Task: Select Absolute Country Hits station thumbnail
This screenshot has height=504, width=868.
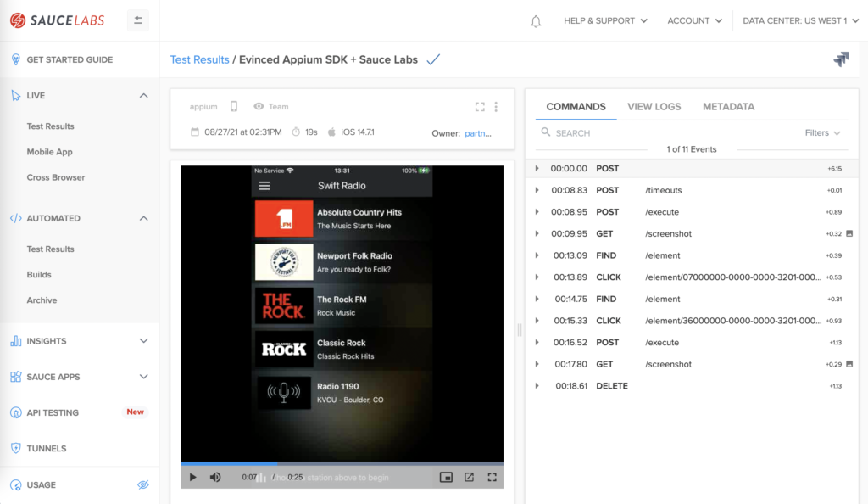Action: [284, 219]
